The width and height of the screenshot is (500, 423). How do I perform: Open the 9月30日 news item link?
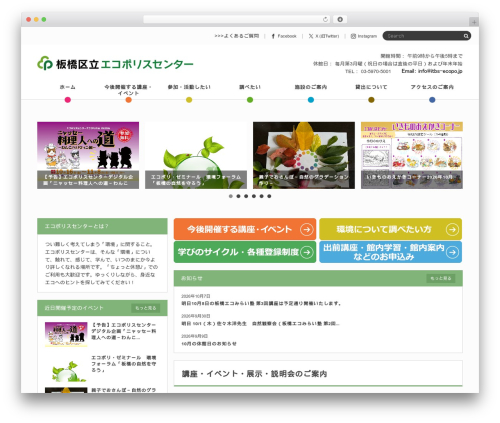click(x=260, y=324)
